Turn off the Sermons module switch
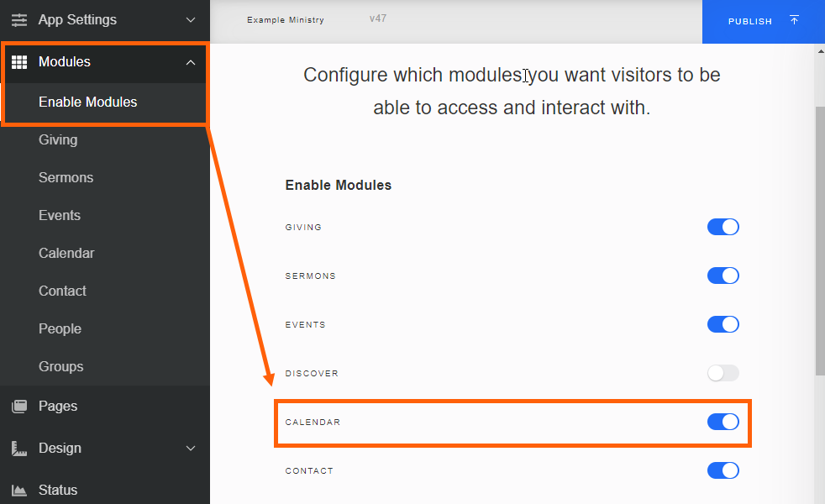 723,276
